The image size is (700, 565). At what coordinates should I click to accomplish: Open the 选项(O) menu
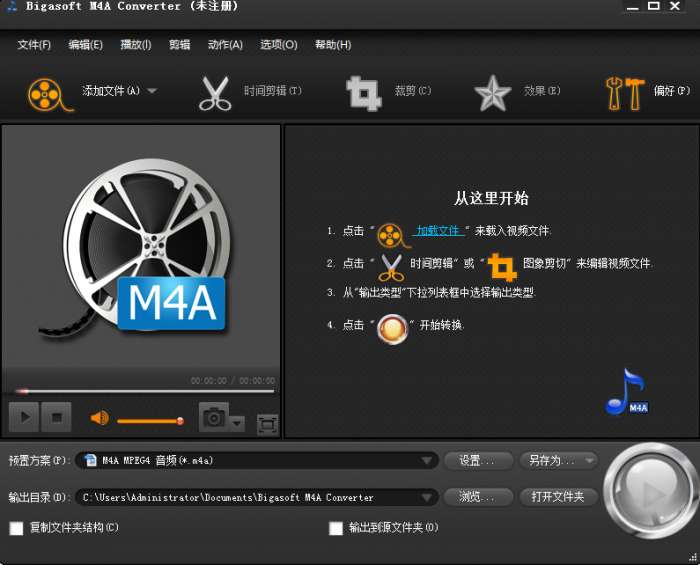pos(279,45)
